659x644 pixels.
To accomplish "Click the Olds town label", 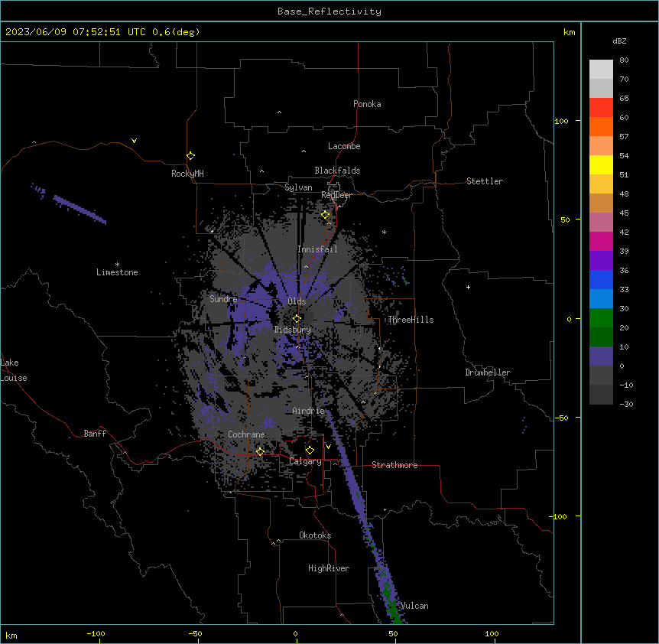I will pyautogui.click(x=297, y=301).
